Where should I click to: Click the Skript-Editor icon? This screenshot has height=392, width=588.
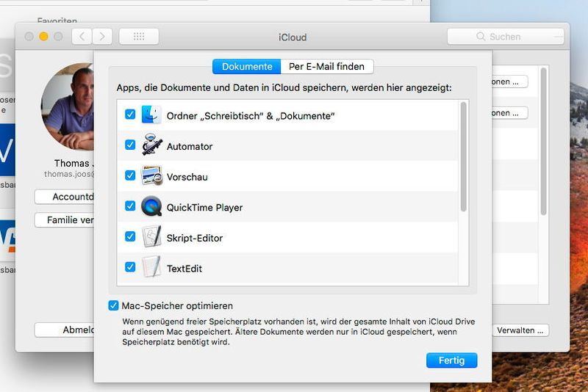151,236
